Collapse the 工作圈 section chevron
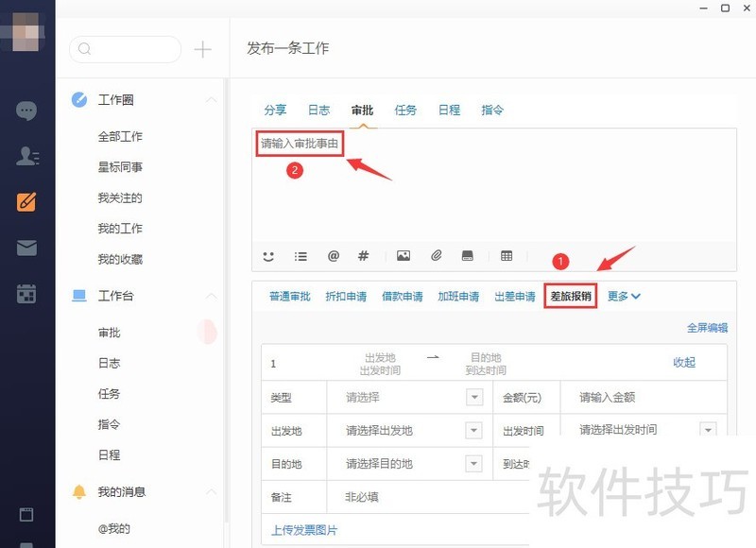756x548 pixels. (212, 99)
